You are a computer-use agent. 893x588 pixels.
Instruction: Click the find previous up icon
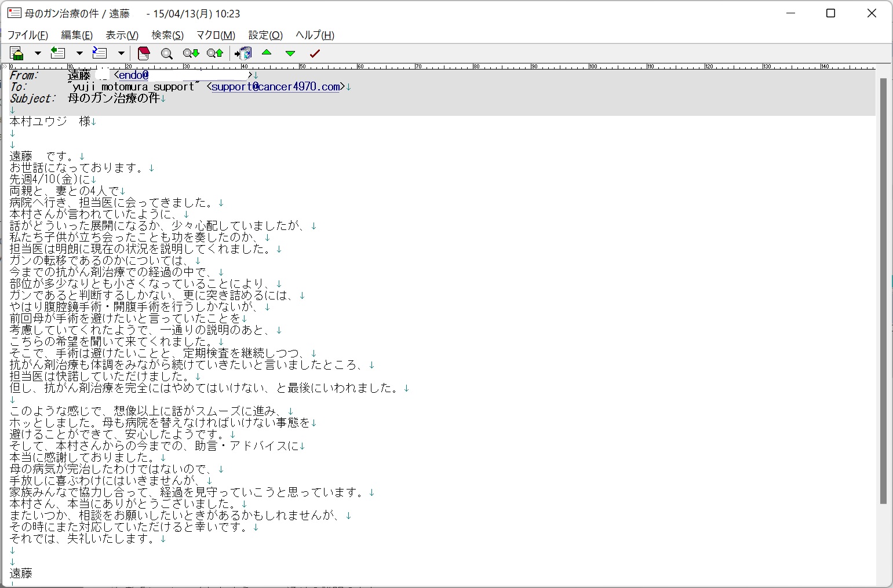point(214,53)
